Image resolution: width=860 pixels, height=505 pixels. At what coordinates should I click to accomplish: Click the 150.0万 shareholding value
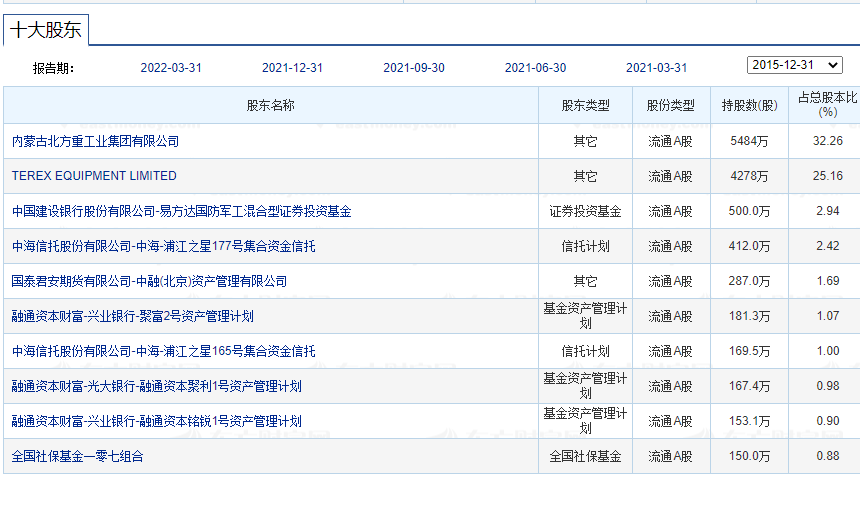[749, 456]
